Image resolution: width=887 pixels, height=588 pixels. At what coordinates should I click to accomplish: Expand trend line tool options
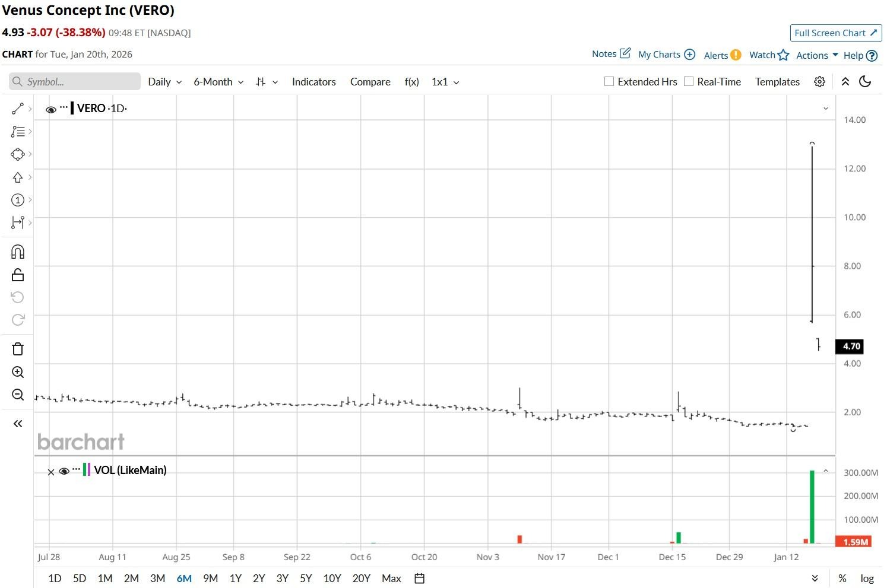coord(30,109)
